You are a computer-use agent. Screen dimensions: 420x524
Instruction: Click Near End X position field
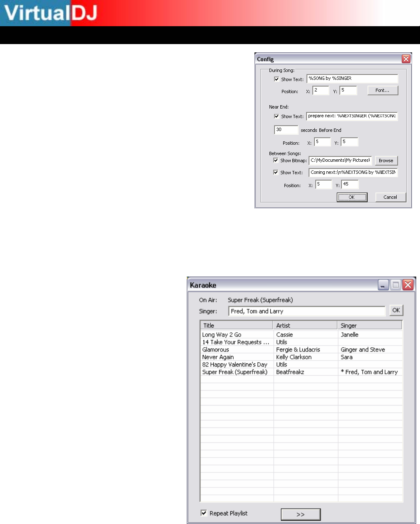tap(322, 142)
